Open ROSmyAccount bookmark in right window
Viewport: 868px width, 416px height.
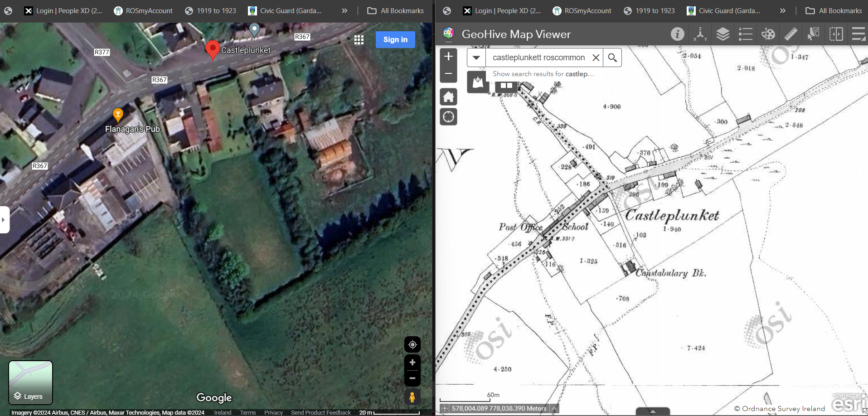(582, 11)
